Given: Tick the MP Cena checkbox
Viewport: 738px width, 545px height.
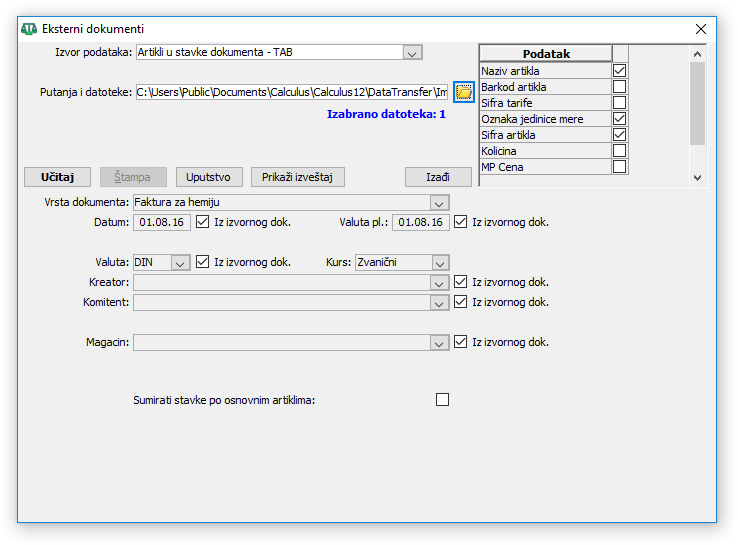Looking at the screenshot, I should [619, 167].
